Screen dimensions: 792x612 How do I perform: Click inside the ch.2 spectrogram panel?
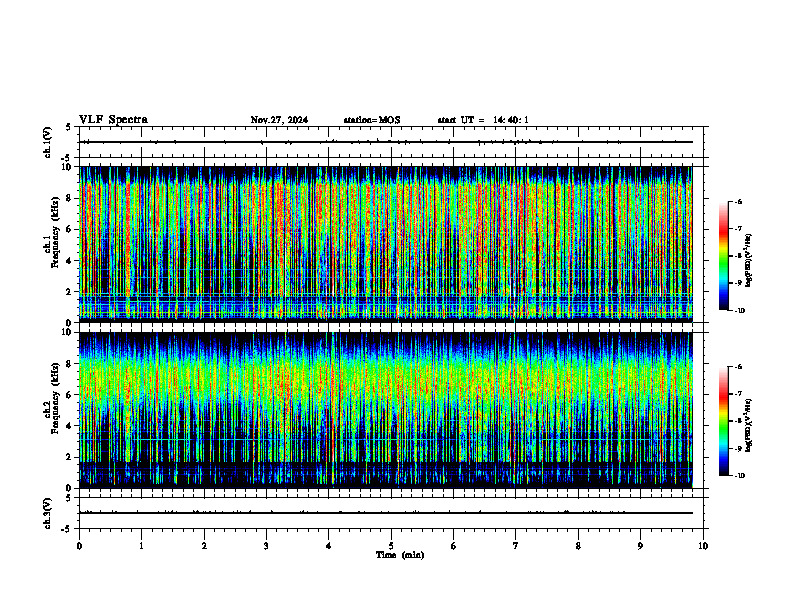point(386,410)
